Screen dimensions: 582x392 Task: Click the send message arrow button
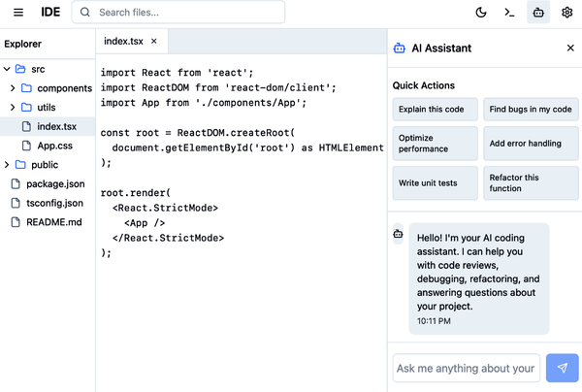[563, 368]
